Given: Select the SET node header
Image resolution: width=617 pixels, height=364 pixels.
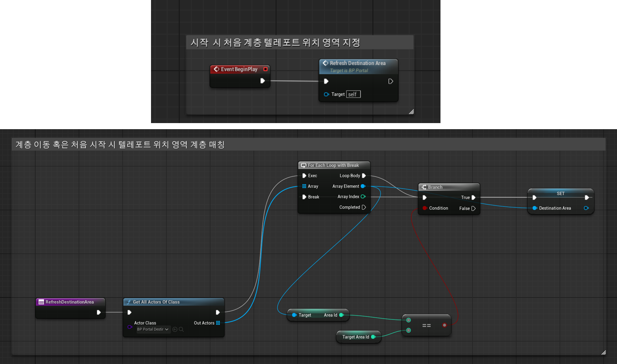Looking at the screenshot, I should [x=560, y=194].
